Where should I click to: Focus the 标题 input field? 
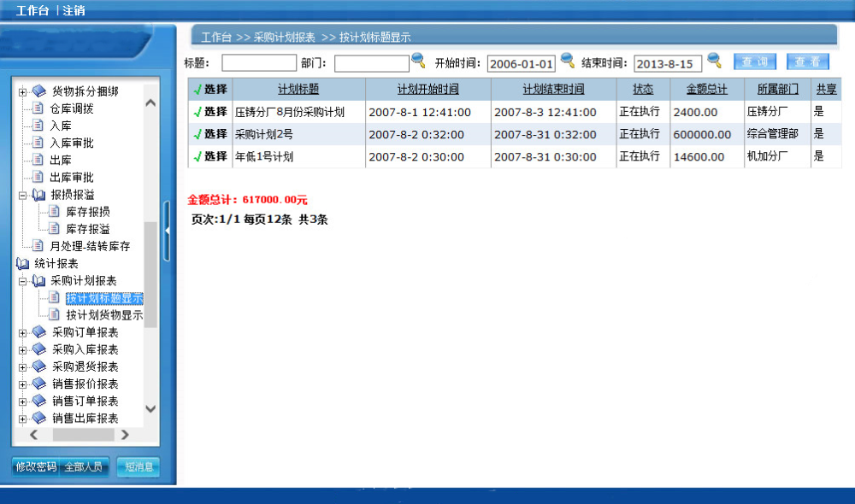259,63
